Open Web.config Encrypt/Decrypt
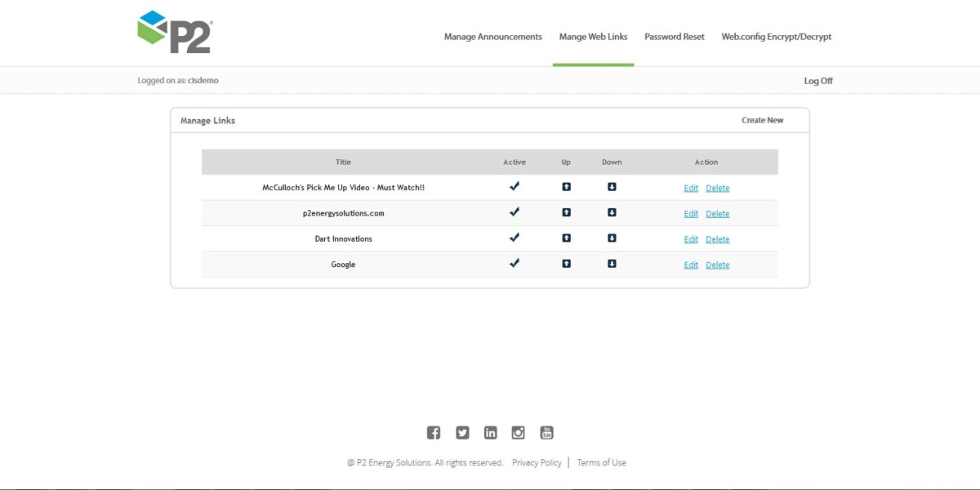This screenshot has width=980, height=490. (776, 37)
